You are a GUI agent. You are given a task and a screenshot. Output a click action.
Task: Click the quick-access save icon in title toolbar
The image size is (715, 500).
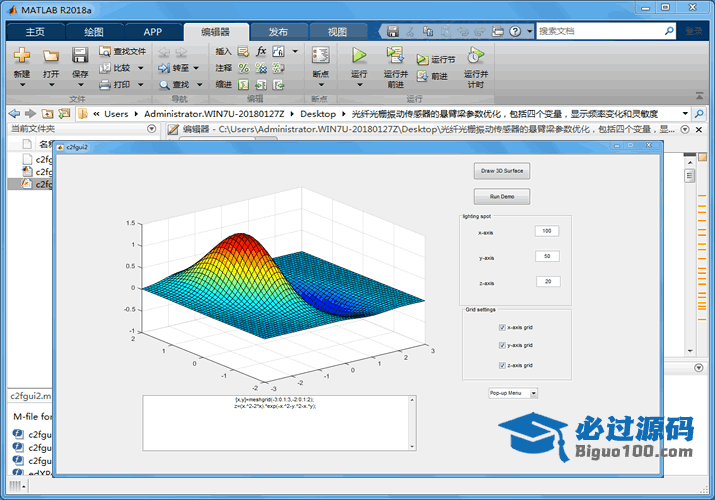[393, 31]
